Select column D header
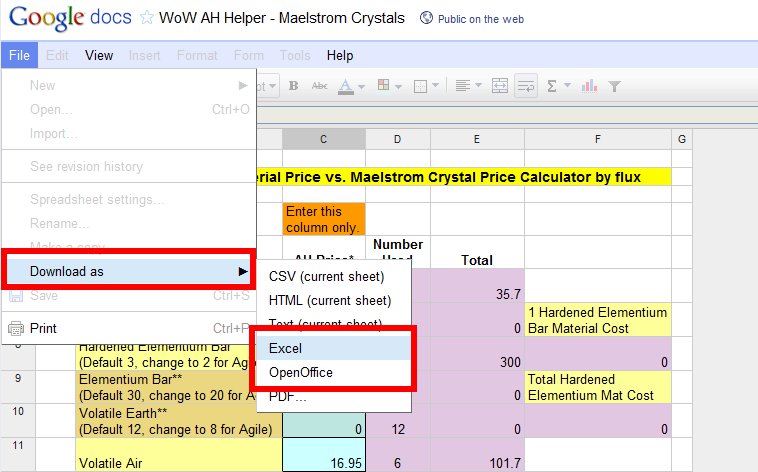The height and width of the screenshot is (472, 758). [x=397, y=139]
